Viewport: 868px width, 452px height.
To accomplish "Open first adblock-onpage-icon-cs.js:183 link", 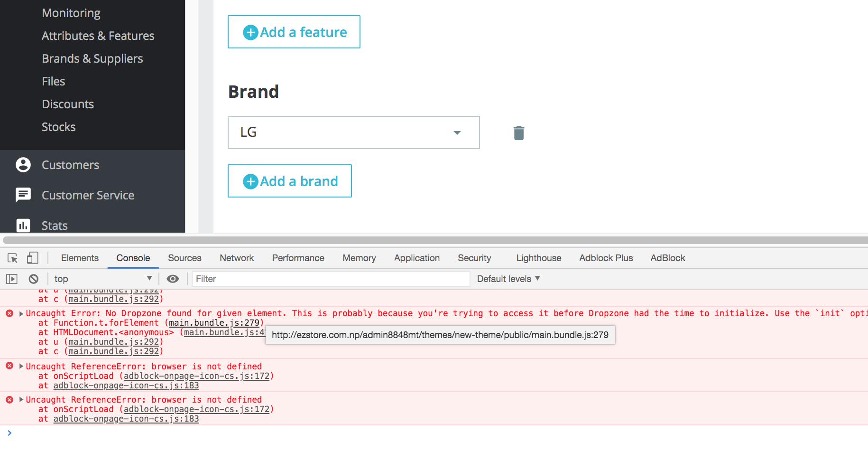I will click(126, 386).
